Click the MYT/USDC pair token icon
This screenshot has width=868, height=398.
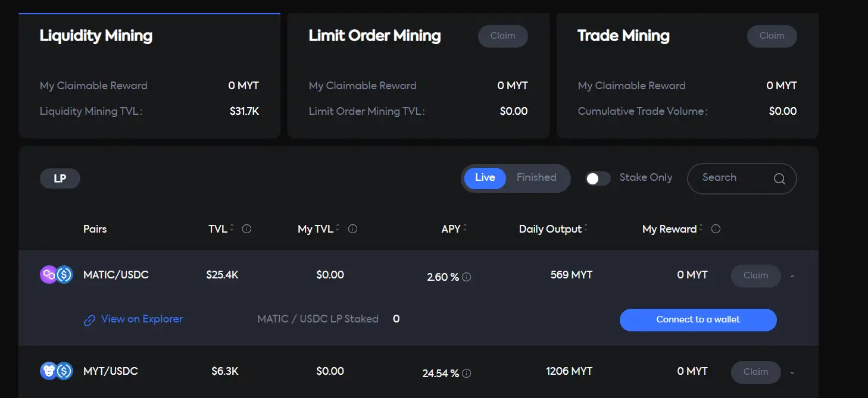click(57, 371)
